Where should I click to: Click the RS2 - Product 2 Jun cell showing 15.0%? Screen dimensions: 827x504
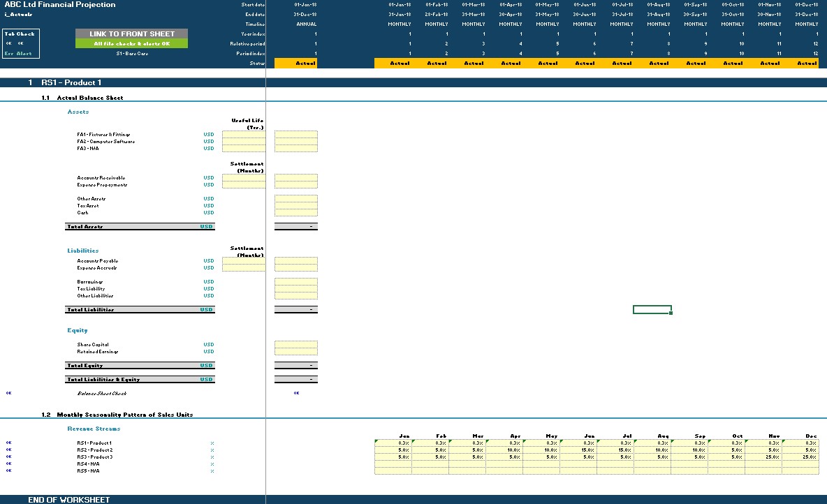[x=578, y=450]
